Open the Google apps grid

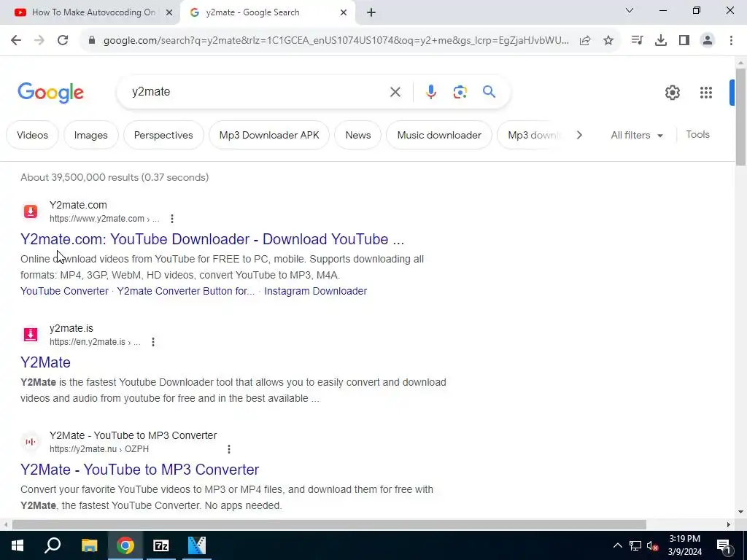[x=706, y=93]
